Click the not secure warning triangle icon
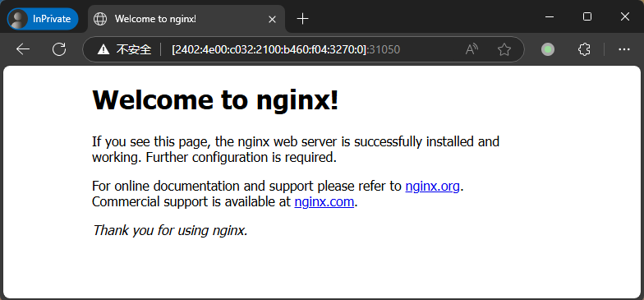Image resolution: width=644 pixels, height=300 pixels. (x=103, y=49)
